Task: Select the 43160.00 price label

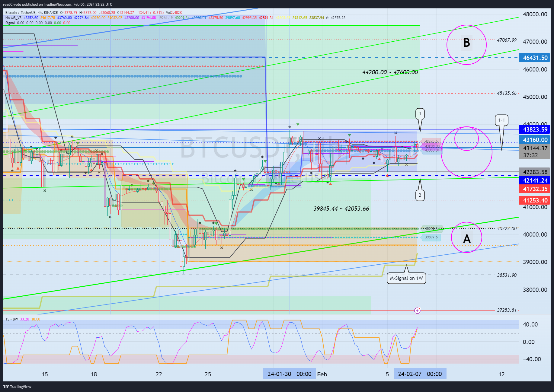Action: [x=535, y=140]
